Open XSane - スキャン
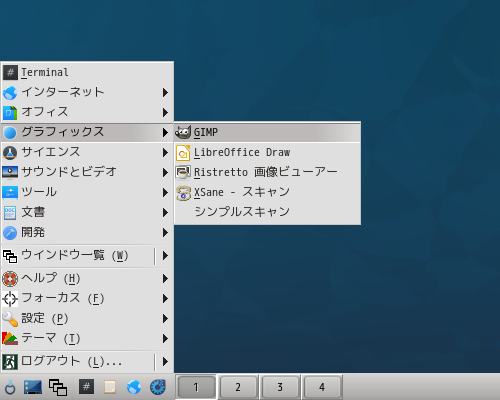 tap(267, 192)
